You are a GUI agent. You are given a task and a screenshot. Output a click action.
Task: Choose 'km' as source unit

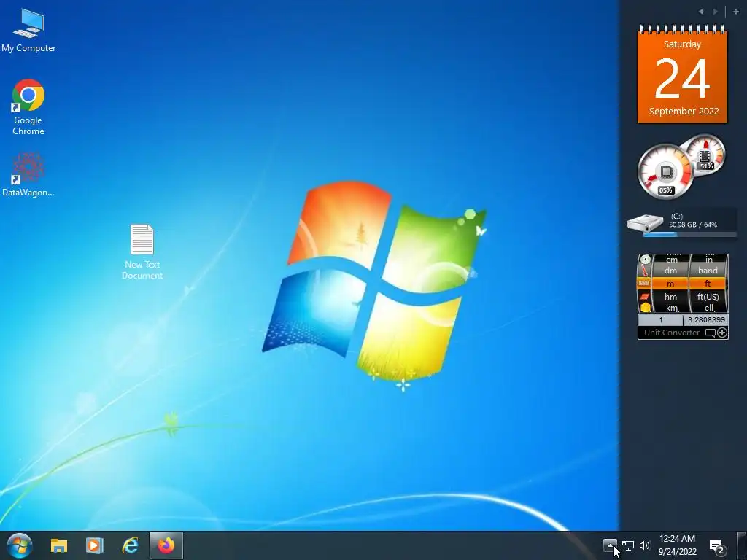click(671, 307)
